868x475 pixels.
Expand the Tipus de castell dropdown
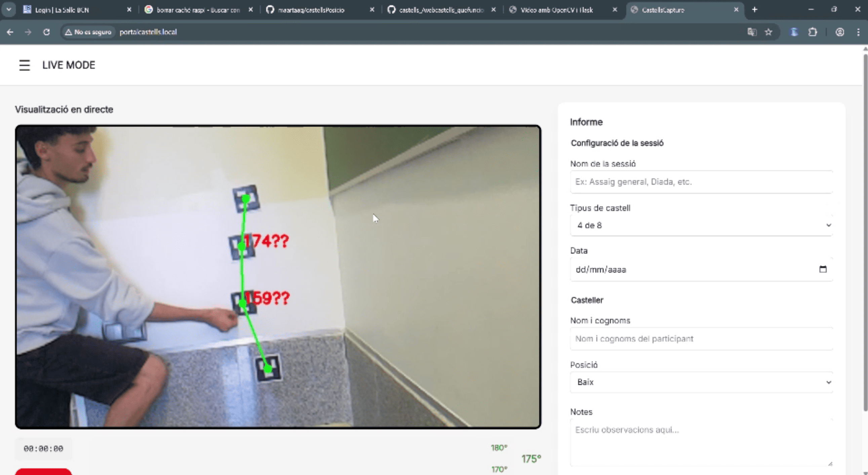click(x=701, y=225)
